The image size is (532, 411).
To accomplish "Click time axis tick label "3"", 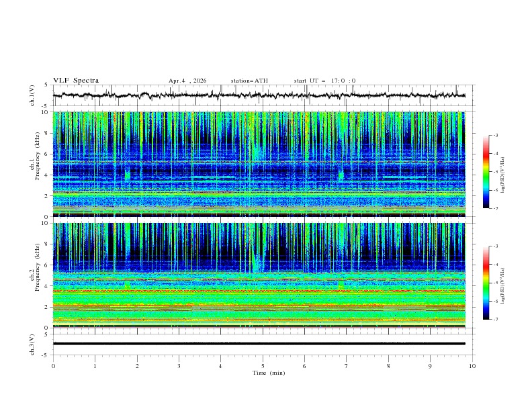I will click(x=179, y=366).
